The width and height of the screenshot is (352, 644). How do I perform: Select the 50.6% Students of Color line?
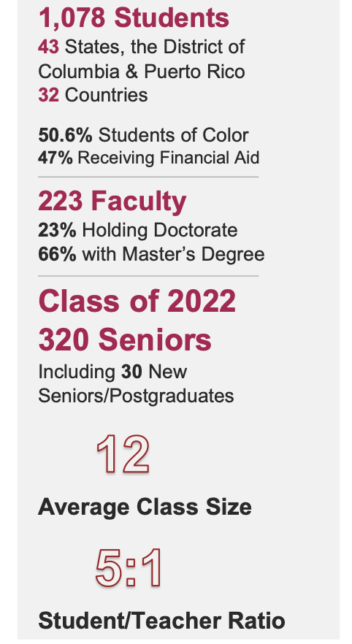[143, 136]
